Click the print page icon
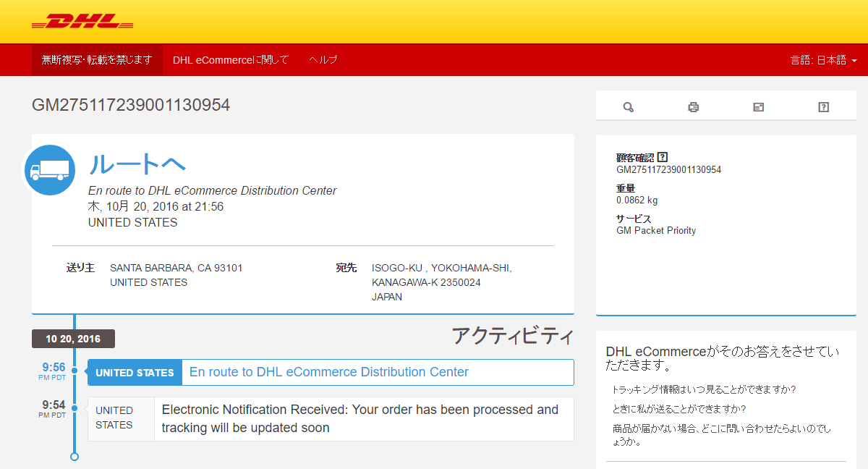868x469 pixels. (693, 107)
